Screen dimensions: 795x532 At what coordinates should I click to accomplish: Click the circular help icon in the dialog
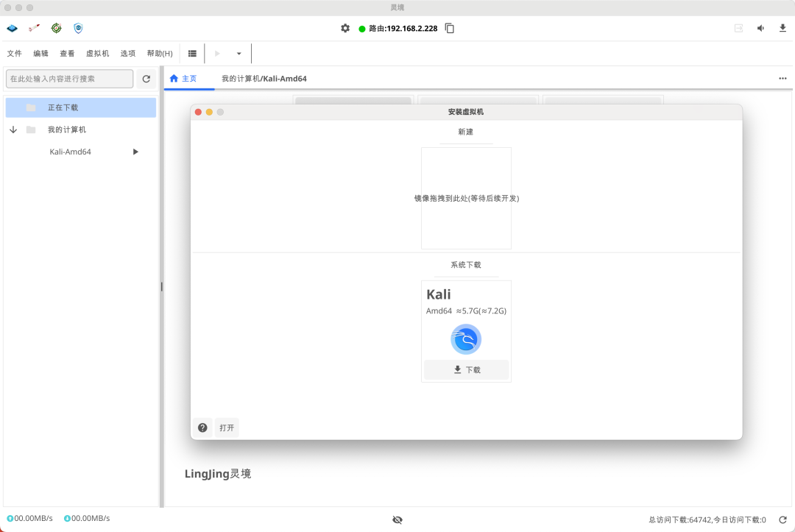pyautogui.click(x=202, y=428)
